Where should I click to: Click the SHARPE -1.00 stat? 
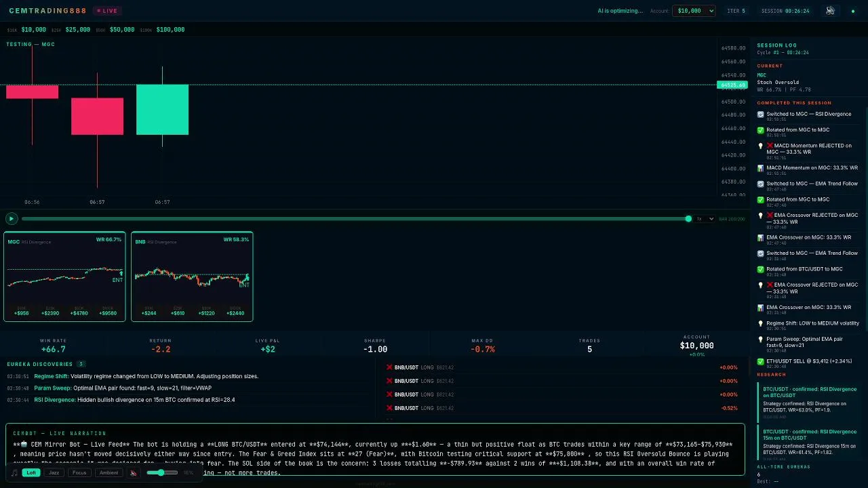375,346
